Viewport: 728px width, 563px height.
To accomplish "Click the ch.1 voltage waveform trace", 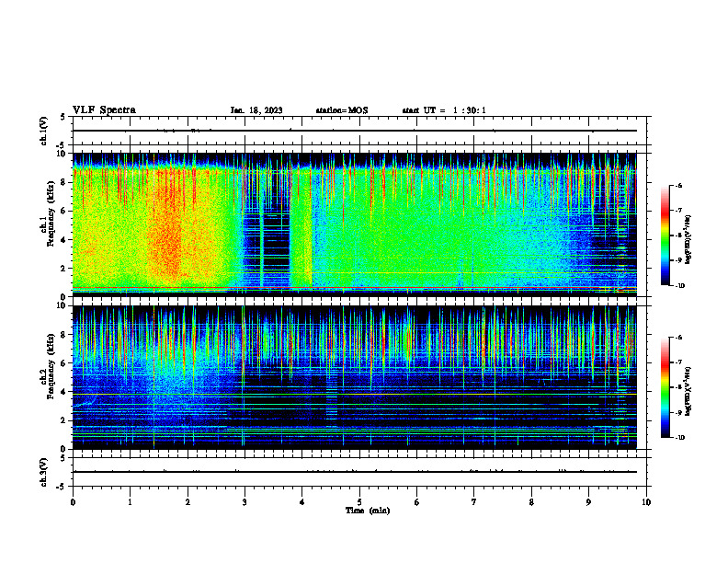I will 355,131.
